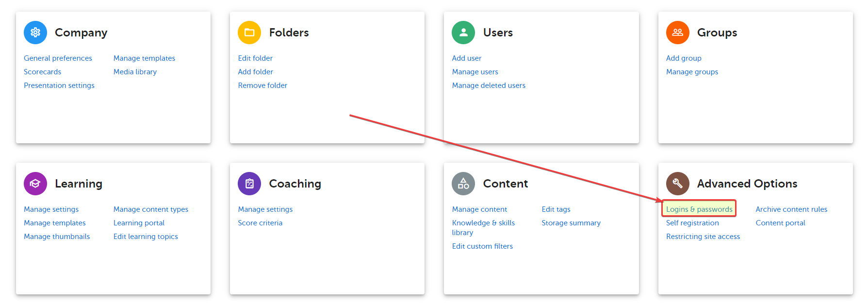
Task: Select Remove folder link
Action: tap(262, 86)
